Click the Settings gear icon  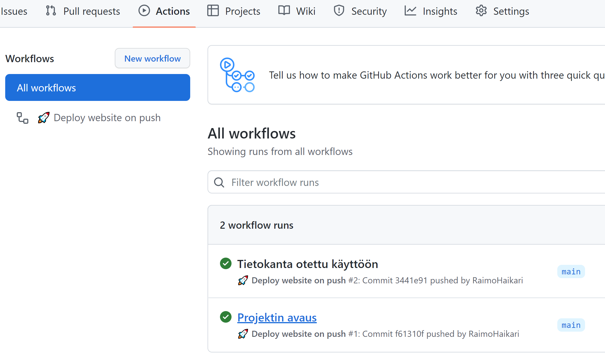pos(481,11)
